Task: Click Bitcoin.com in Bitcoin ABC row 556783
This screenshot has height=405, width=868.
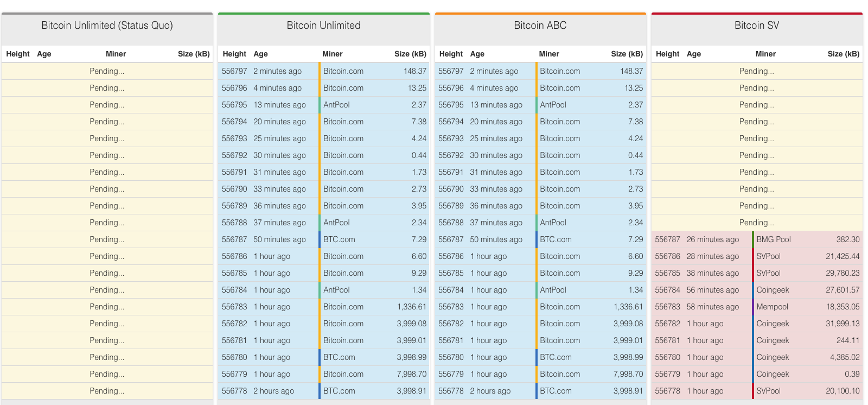Action: [560, 307]
